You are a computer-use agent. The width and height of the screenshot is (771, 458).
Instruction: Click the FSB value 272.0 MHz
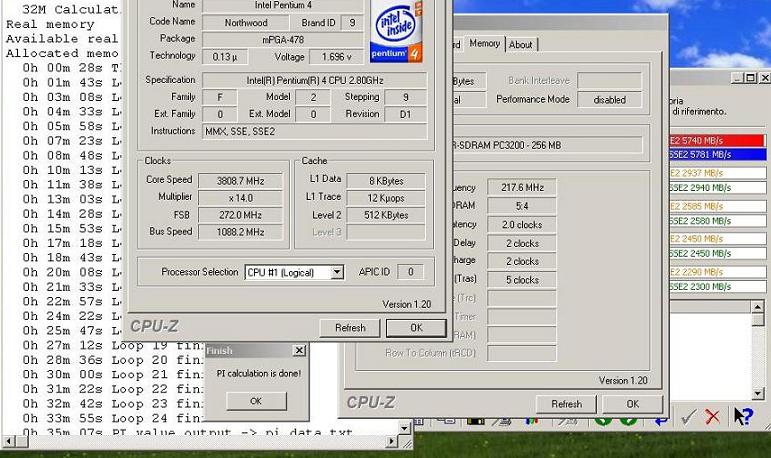[x=240, y=215]
